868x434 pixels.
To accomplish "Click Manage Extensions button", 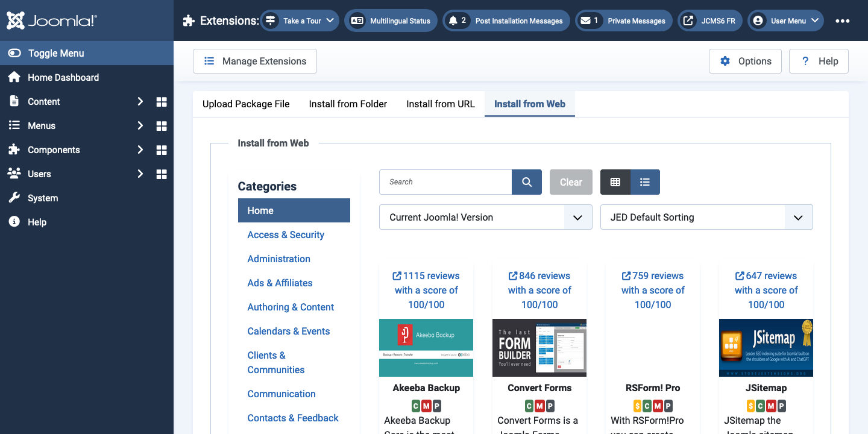I will (x=255, y=61).
